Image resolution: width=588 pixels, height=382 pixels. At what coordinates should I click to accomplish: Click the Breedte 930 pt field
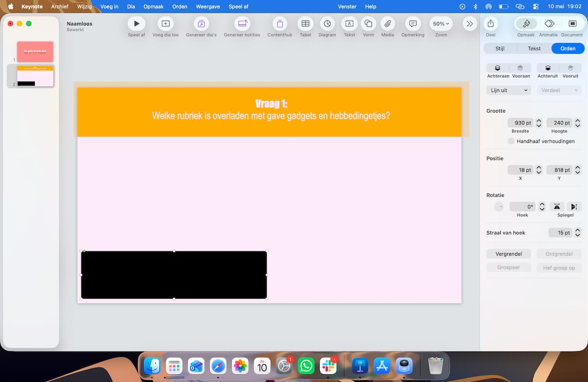(x=520, y=123)
